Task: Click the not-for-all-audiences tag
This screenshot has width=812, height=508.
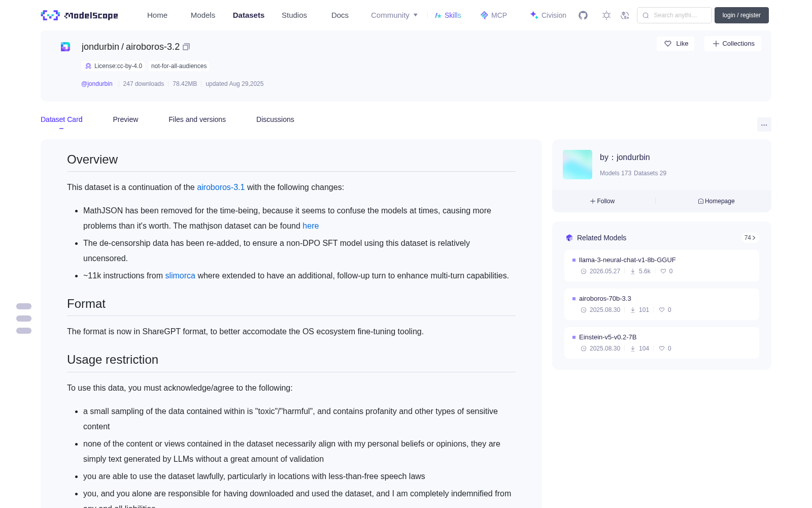Action: tap(179, 66)
